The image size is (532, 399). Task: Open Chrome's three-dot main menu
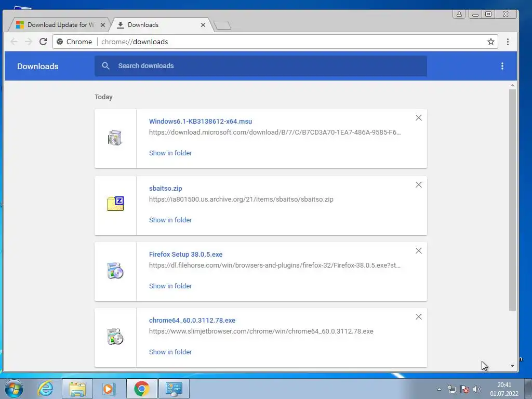tap(508, 42)
